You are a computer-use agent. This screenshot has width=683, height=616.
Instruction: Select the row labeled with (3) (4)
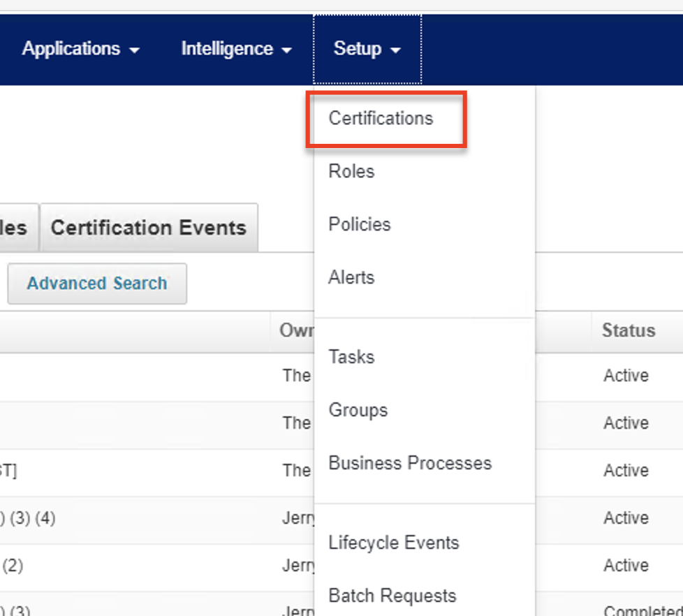(28, 519)
